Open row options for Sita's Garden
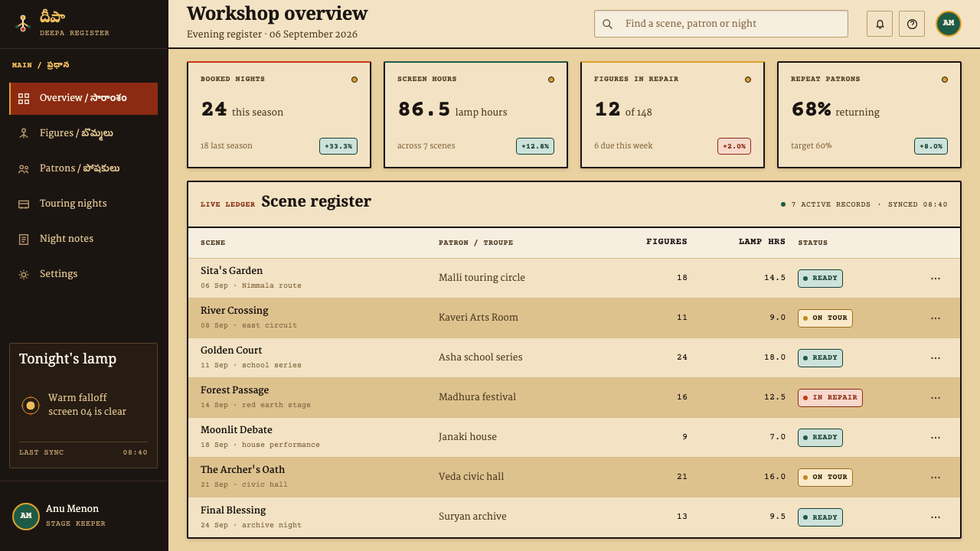This screenshot has width=980, height=551. (936, 279)
